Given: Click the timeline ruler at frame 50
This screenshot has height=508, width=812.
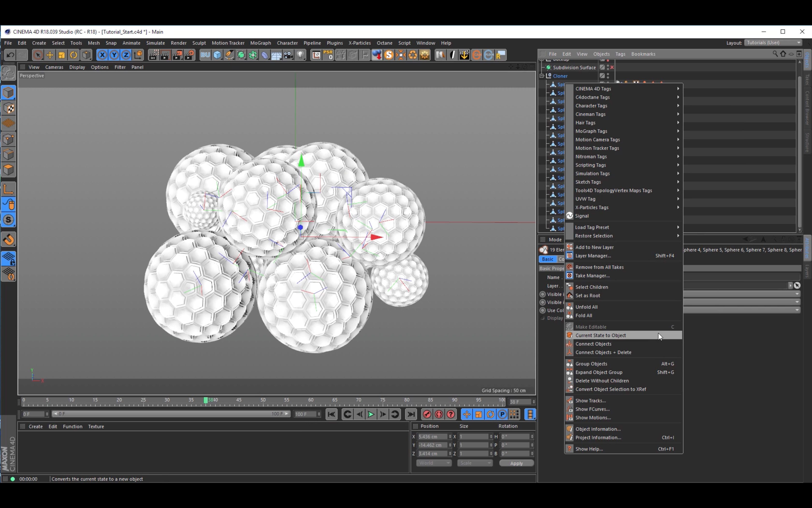Looking at the screenshot, I should [x=263, y=400].
